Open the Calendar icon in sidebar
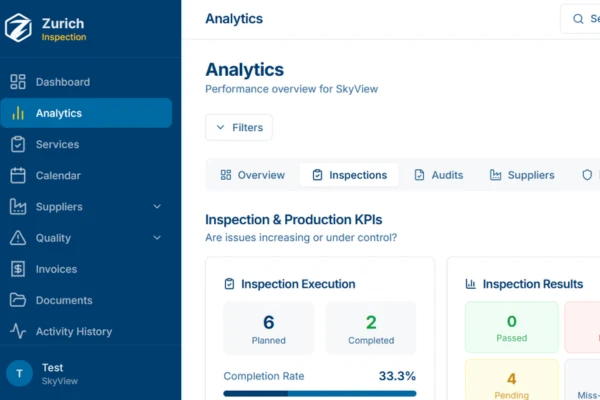Screen dimensions: 600x400 click(18, 175)
